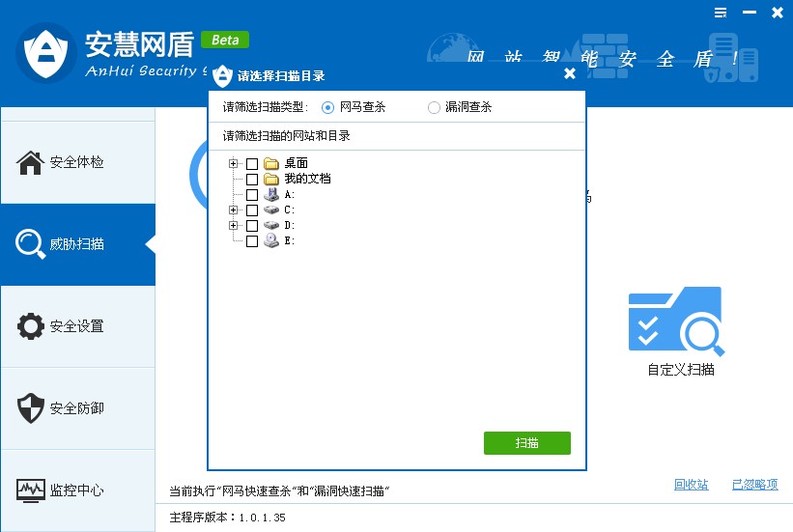
Task: Enable the 我的文档 checkbox
Action: point(252,179)
